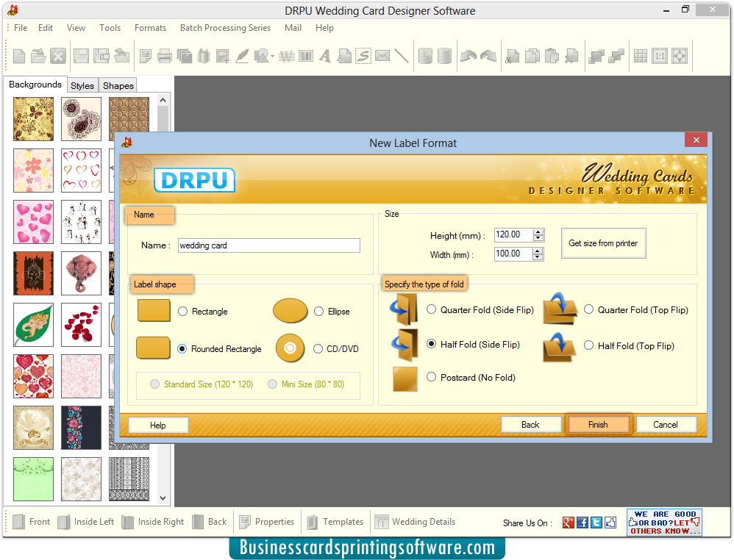The height and width of the screenshot is (560, 734).
Task: Click the Templates button in bottom bar
Action: (335, 522)
